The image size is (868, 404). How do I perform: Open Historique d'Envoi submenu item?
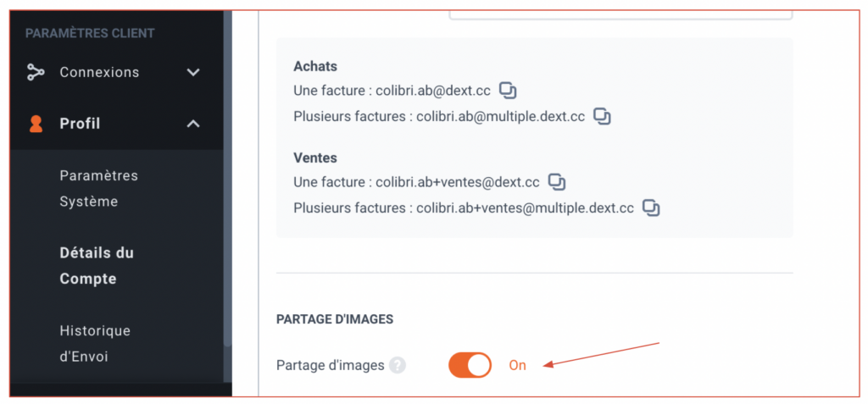coord(95,344)
